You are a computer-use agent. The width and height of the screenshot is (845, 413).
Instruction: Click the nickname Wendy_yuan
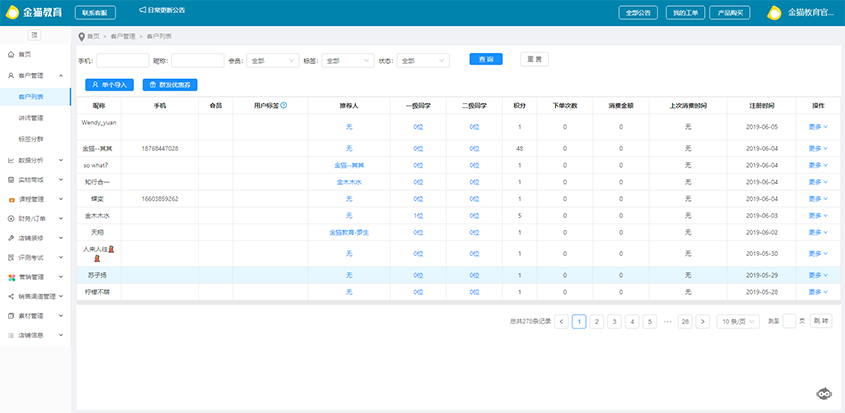click(x=99, y=122)
